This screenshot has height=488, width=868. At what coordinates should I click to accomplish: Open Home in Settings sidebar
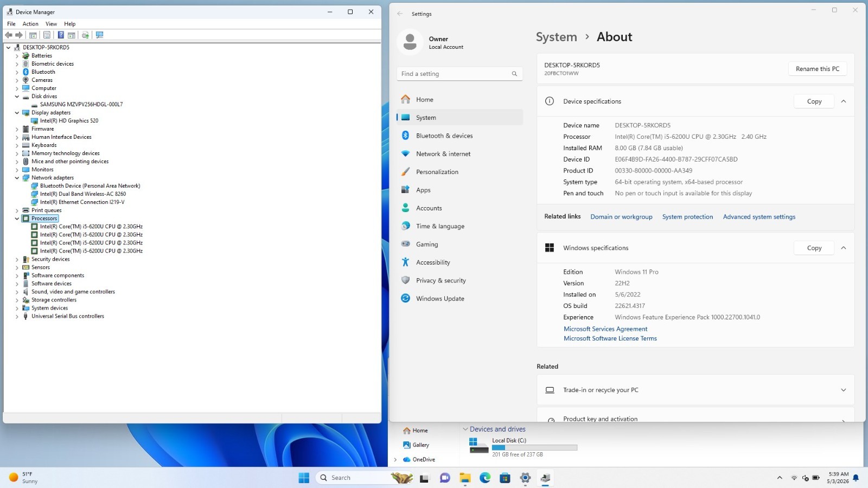click(x=459, y=100)
